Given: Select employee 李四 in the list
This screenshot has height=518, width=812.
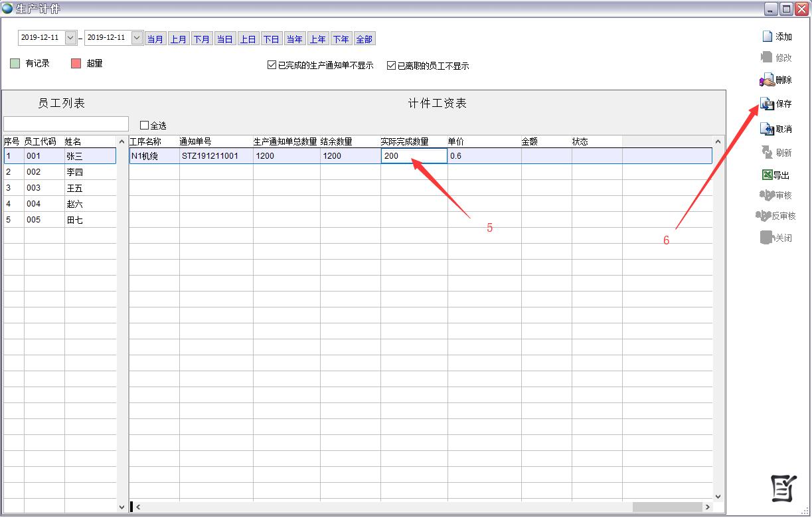Looking at the screenshot, I should coord(74,172).
